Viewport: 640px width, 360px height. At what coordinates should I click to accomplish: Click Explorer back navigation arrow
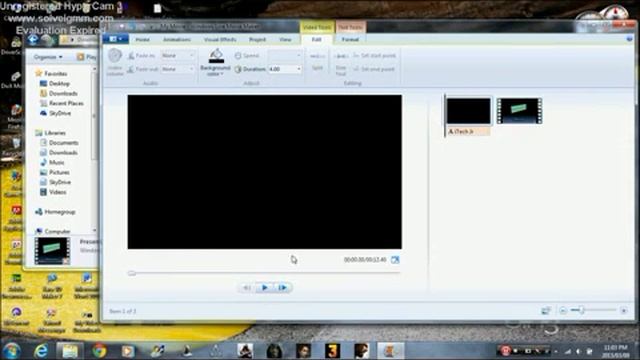(33, 40)
